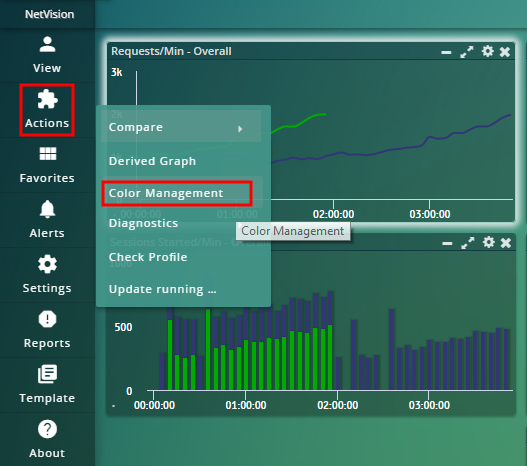Open the About question-mark icon
The image size is (527, 466).
coord(47,429)
